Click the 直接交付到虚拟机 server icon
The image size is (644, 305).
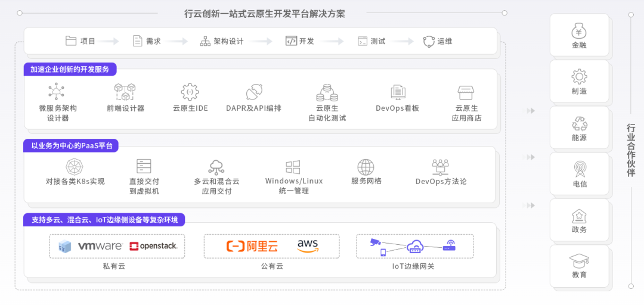(144, 167)
